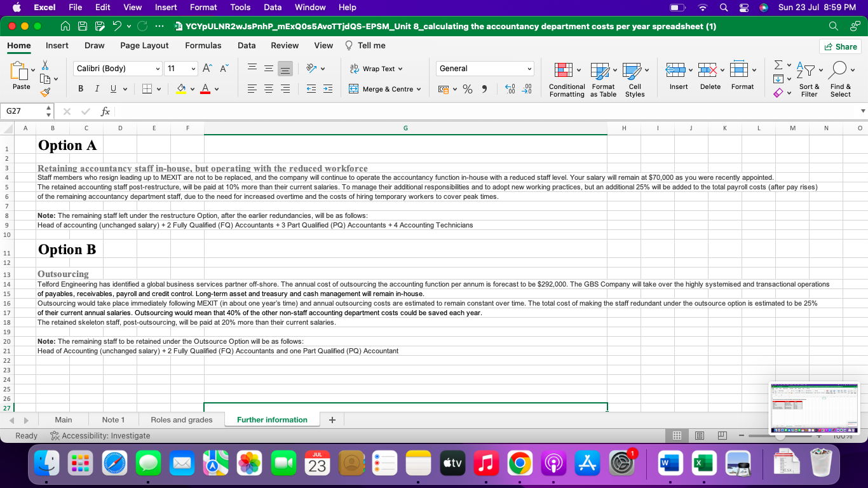Toggle Underline formatting
868x488 pixels.
click(x=114, y=89)
